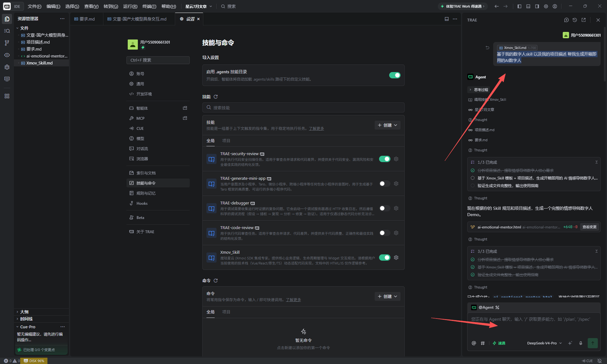Toggle the bottom panel layout icon in title bar
Image resolution: width=607 pixels, height=364 pixels.
pos(528,7)
